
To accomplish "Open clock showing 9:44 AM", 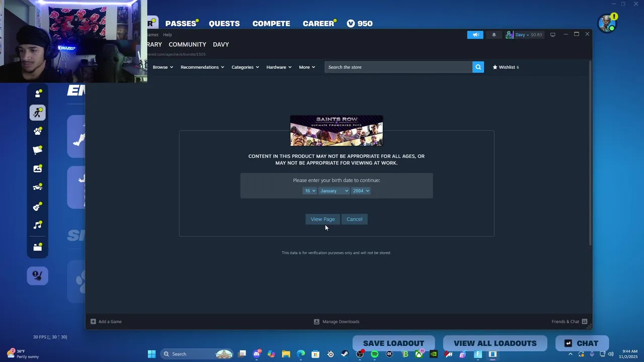I will [x=630, y=354].
